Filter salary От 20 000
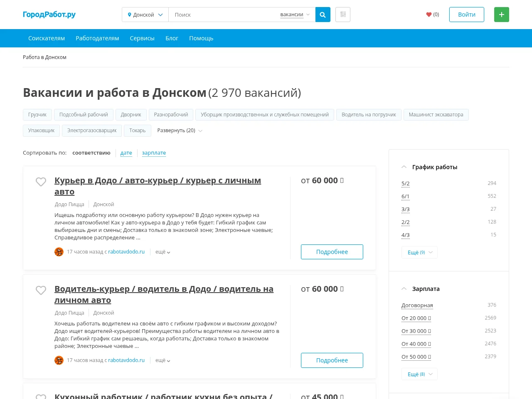Image resolution: width=532 pixels, height=399 pixels. click(x=416, y=318)
